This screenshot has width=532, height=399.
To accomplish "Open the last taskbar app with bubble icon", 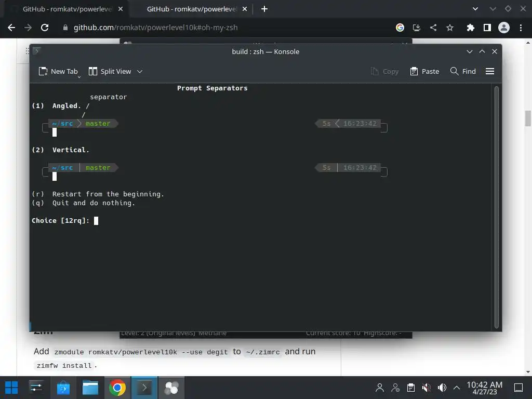I will tap(171, 388).
